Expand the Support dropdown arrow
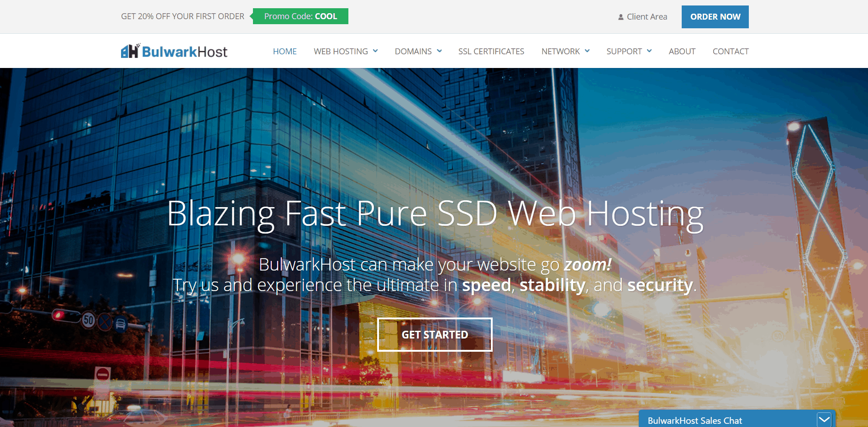Screen dimensions: 868x427 649,51
